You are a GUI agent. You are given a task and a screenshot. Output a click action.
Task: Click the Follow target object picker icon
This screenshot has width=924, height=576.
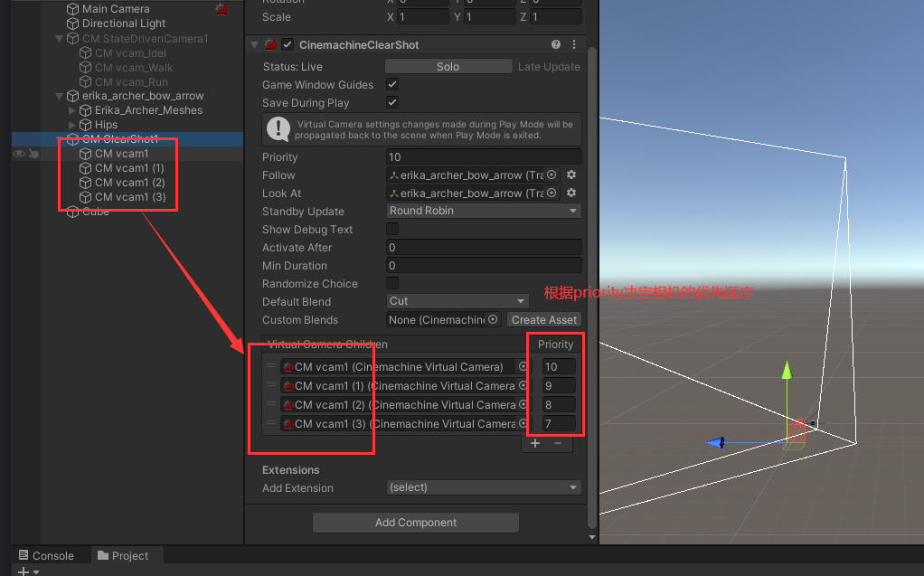pyautogui.click(x=552, y=175)
